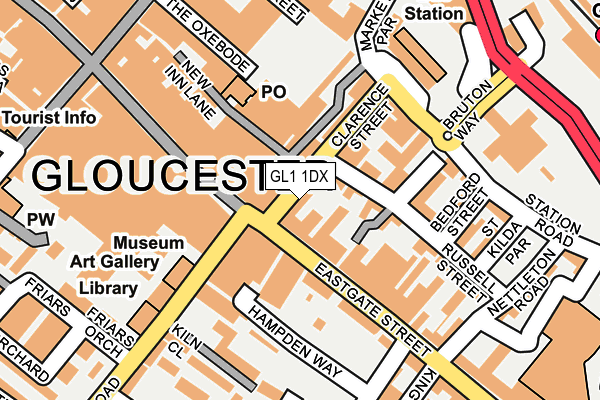
Task: Click the Tourist Info label
Action: [x=49, y=118]
